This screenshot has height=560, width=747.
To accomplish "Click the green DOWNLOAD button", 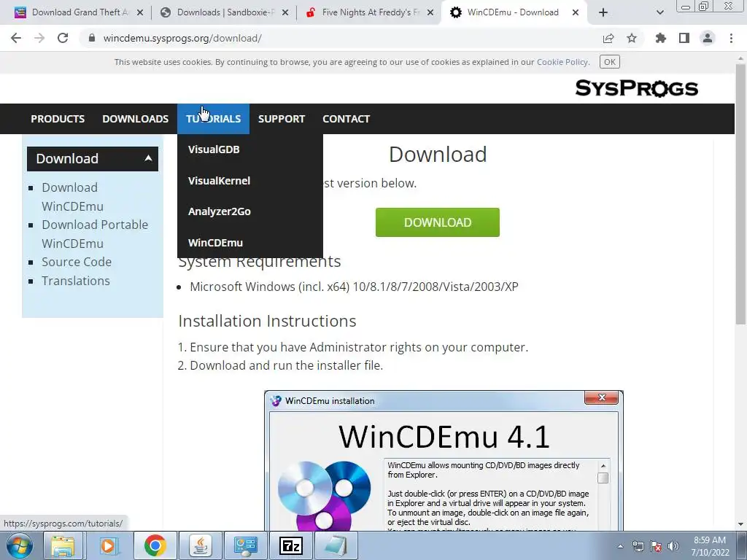I will coord(438,222).
